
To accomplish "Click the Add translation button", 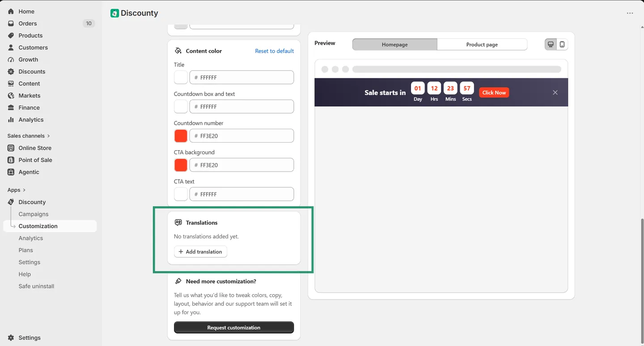I will click(x=201, y=252).
